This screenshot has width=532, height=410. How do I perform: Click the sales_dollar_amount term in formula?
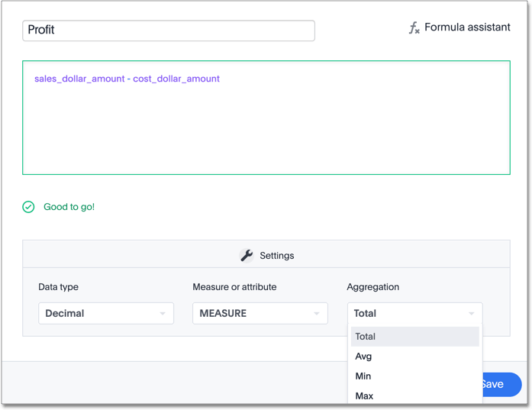[79, 79]
